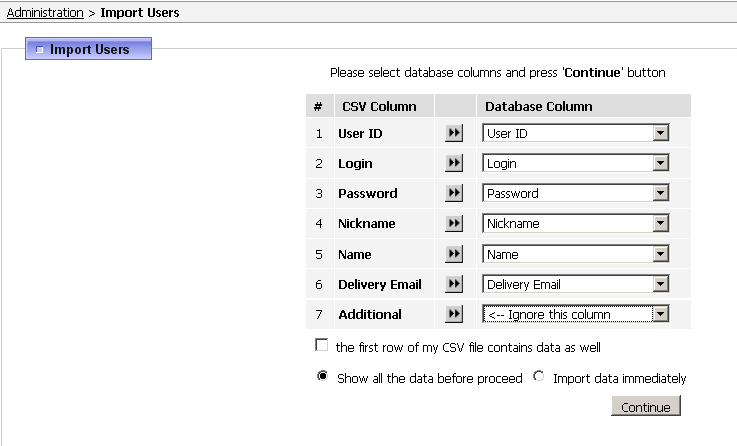Click the arrow icon beside Additional row
This screenshot has height=446, width=737.
454,313
